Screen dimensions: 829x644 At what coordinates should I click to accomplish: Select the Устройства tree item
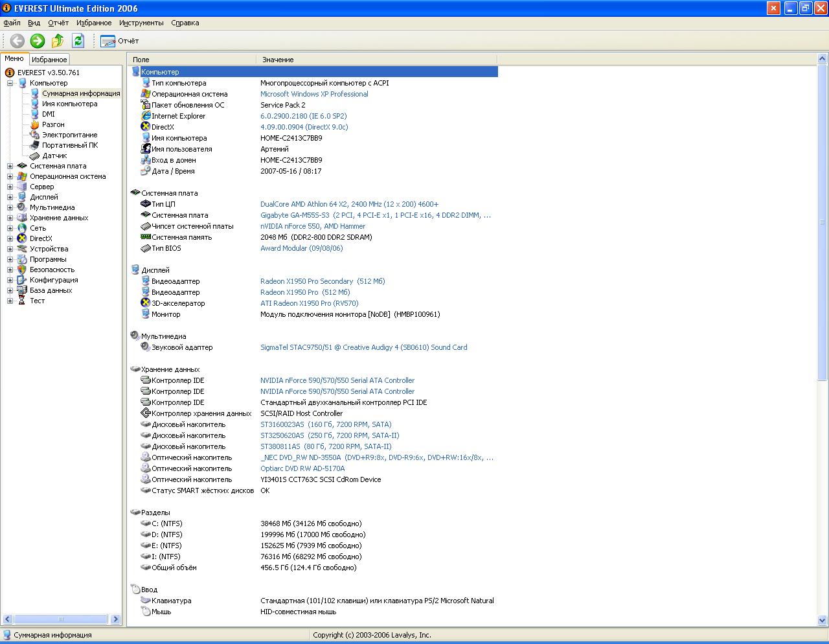49,249
